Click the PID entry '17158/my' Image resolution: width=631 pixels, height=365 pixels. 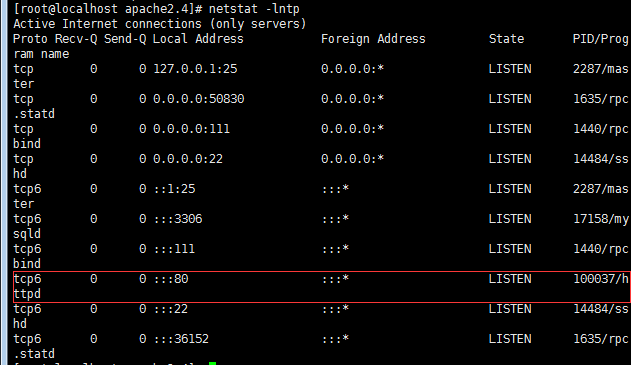600,219
